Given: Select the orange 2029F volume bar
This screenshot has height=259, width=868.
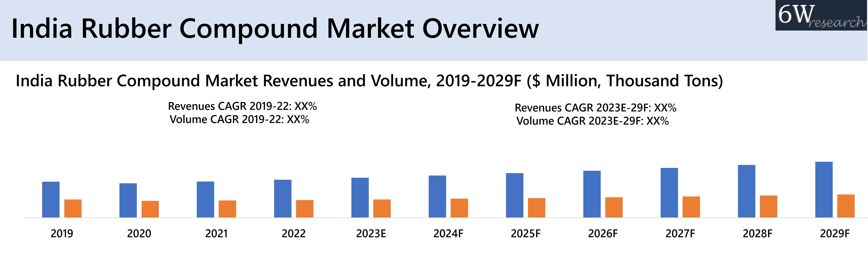Looking at the screenshot, I should [846, 206].
